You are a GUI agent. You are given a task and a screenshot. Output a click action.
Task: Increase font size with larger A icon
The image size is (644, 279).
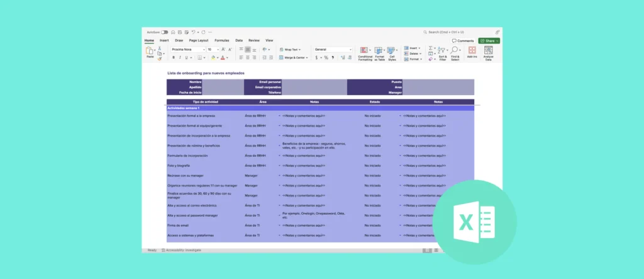(223, 49)
